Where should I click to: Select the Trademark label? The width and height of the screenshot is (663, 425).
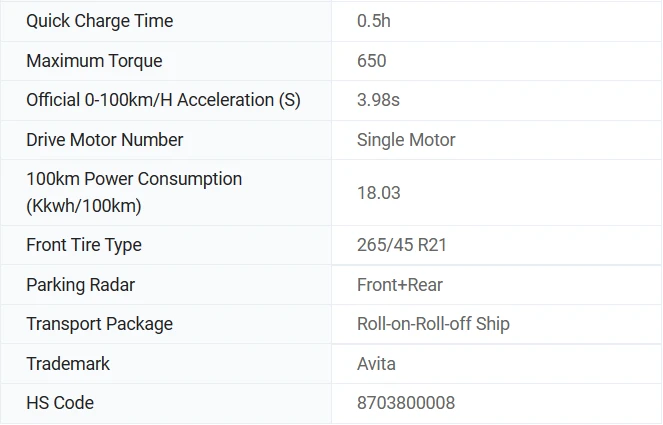pyautogui.click(x=68, y=364)
